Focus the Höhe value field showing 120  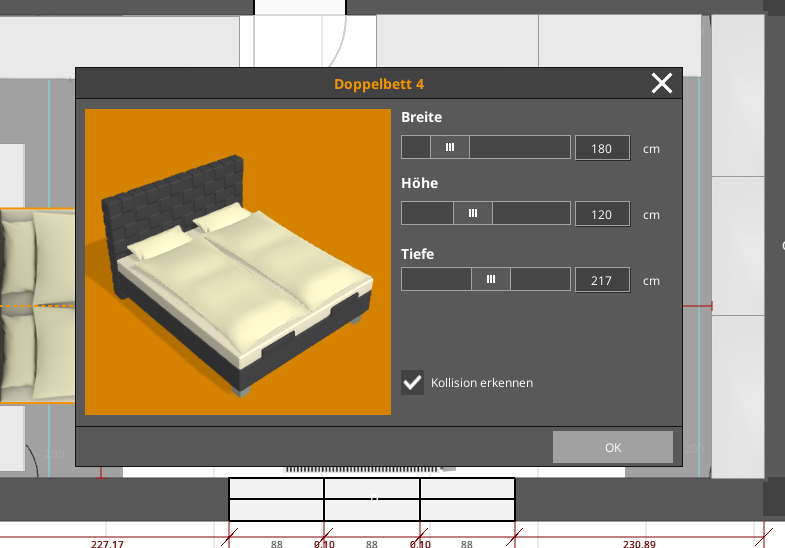click(602, 214)
